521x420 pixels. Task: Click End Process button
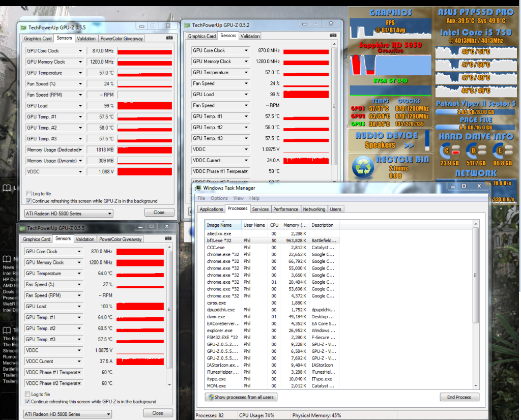(x=459, y=397)
